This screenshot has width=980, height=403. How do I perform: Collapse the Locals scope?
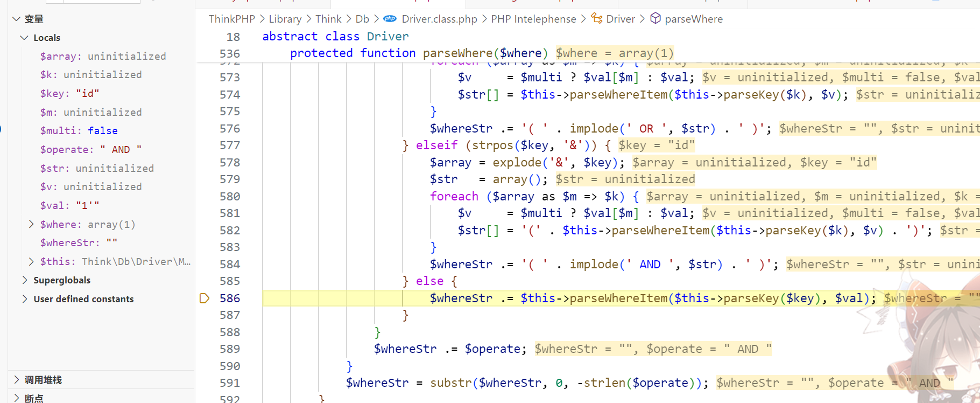pos(24,38)
